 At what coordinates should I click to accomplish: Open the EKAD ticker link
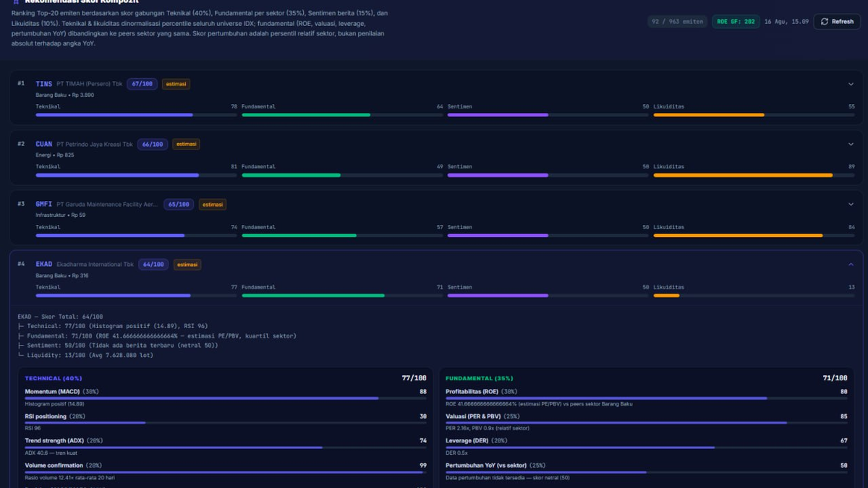coord(44,265)
